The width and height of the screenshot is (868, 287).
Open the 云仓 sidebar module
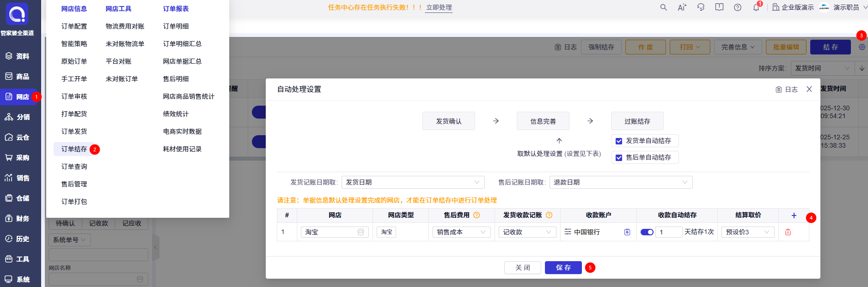pos(18,138)
